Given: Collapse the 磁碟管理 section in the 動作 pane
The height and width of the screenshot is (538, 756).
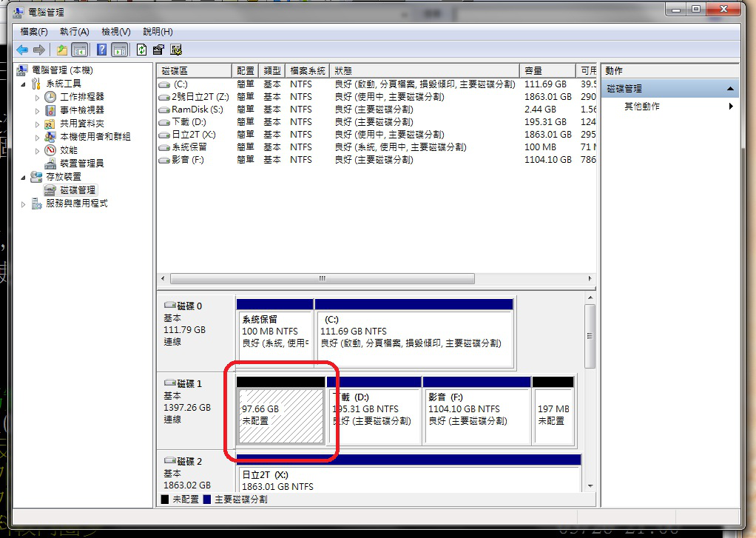Looking at the screenshot, I should click(x=730, y=89).
